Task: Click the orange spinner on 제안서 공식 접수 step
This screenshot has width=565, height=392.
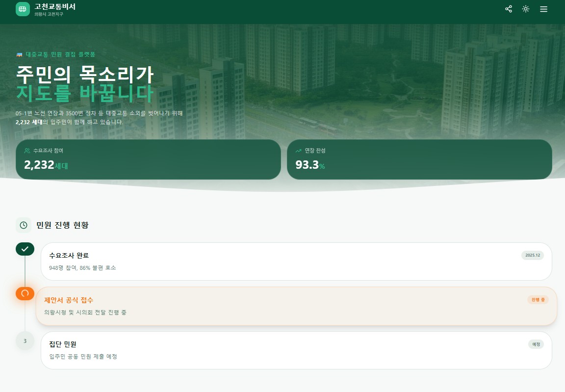Action: pos(25,293)
